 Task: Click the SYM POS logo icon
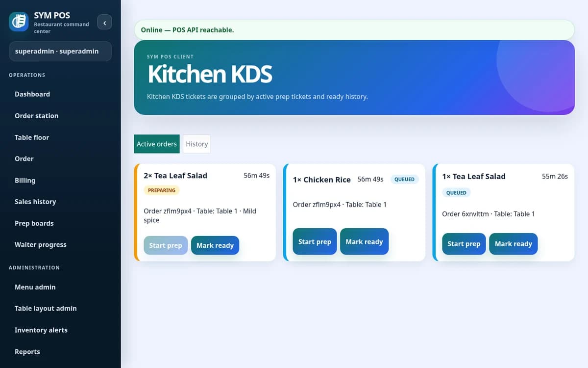[19, 22]
